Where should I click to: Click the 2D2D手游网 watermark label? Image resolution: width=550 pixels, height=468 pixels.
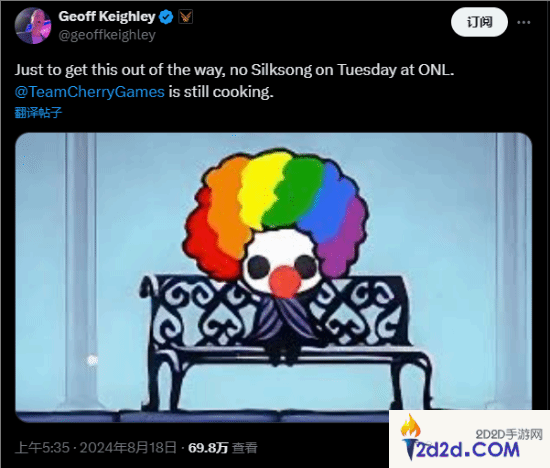point(509,435)
